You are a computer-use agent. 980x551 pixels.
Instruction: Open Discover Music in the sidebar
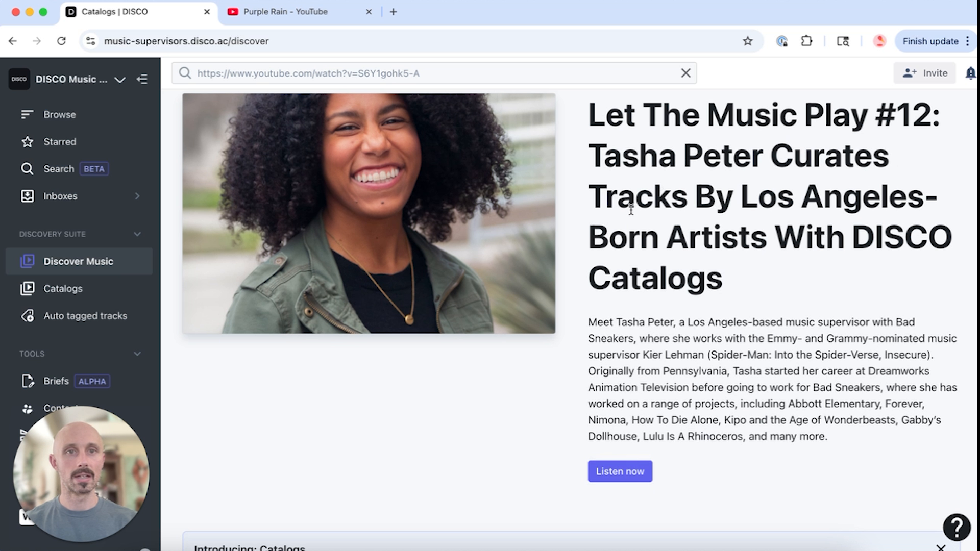pos(78,261)
